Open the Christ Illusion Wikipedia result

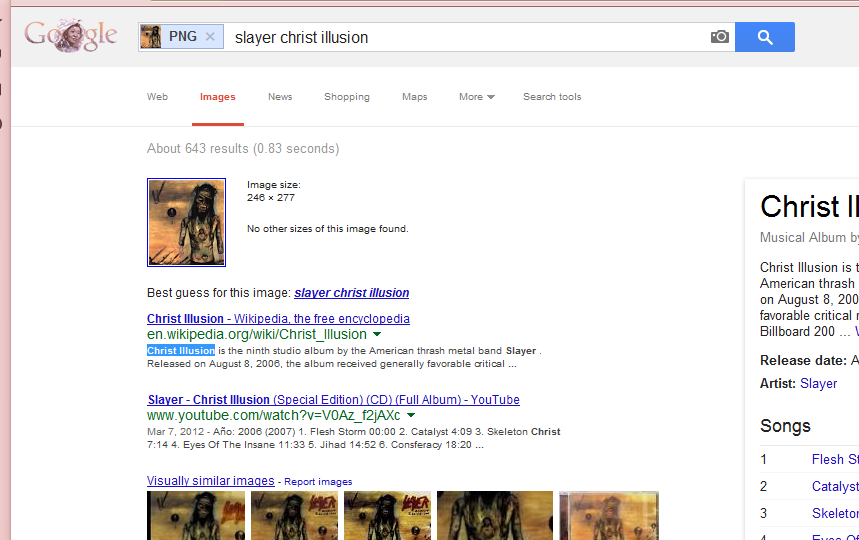pos(278,319)
